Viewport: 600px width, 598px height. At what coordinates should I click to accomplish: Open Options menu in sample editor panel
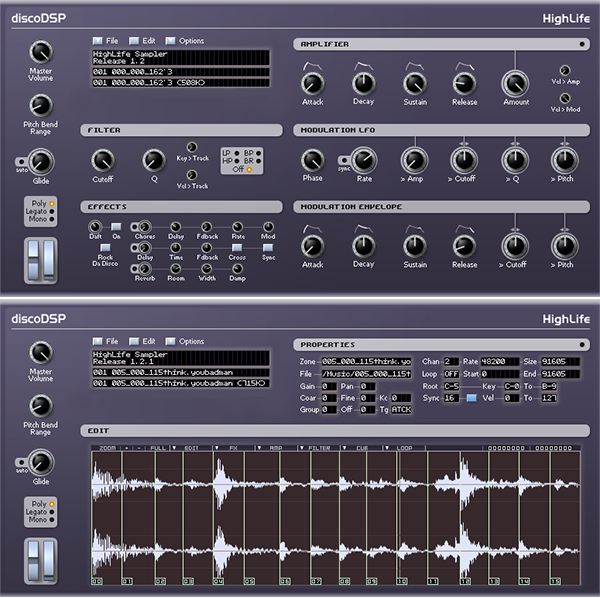coord(185,341)
